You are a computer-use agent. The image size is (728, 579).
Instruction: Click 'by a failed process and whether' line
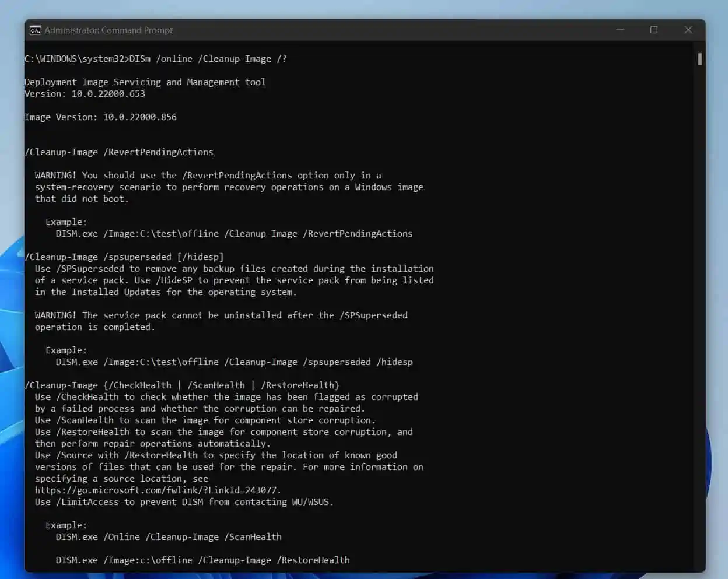200,409
